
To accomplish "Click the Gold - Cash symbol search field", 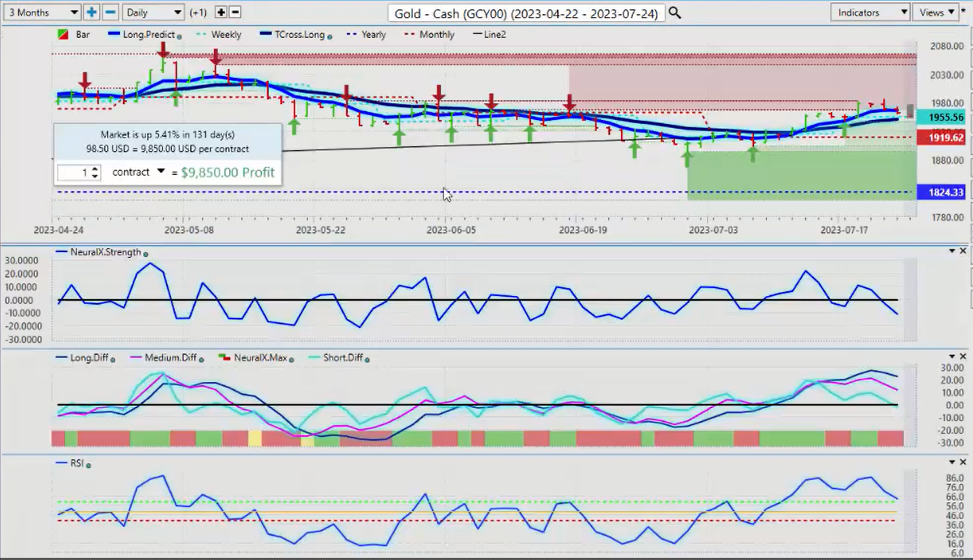I will point(526,13).
